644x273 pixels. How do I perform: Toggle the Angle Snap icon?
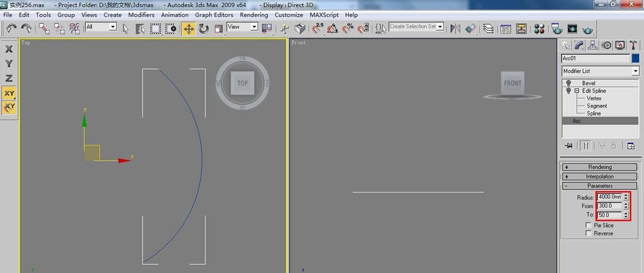point(333,28)
